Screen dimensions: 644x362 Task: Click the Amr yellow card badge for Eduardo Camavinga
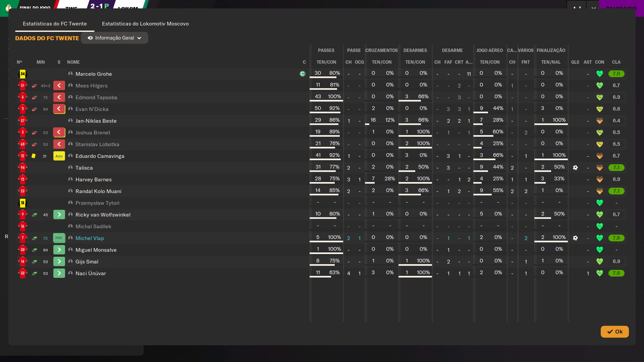tap(59, 156)
